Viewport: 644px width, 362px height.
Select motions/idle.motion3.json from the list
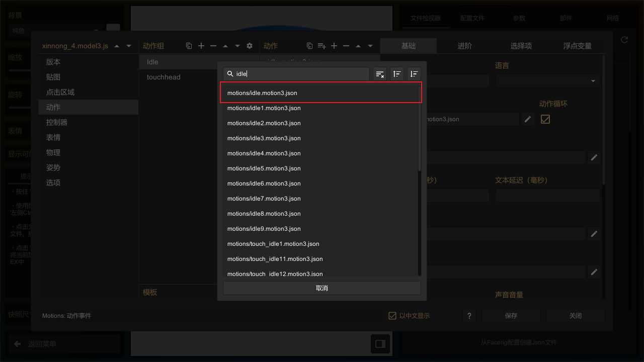click(320, 93)
